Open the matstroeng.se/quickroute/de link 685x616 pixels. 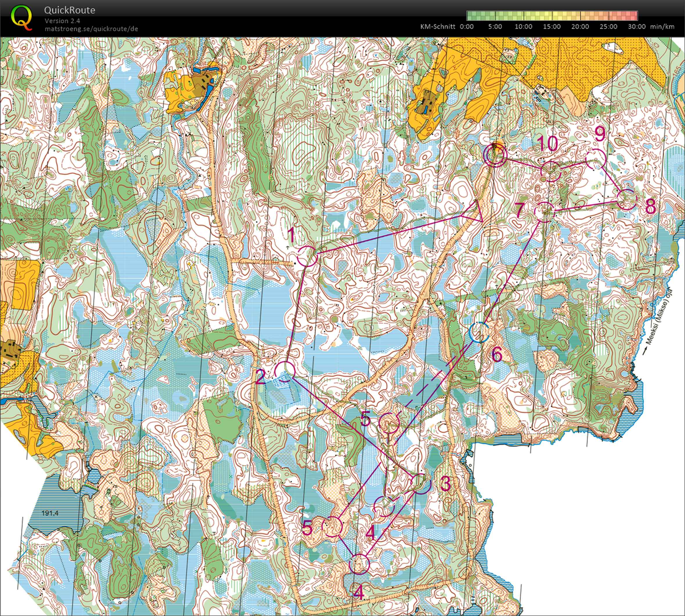click(91, 29)
